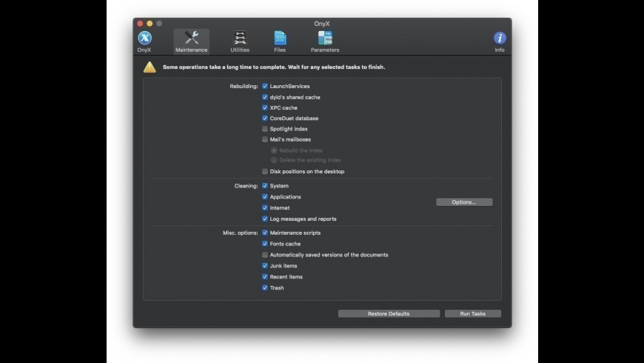Uncheck the LaunchServices checkbox

point(265,86)
